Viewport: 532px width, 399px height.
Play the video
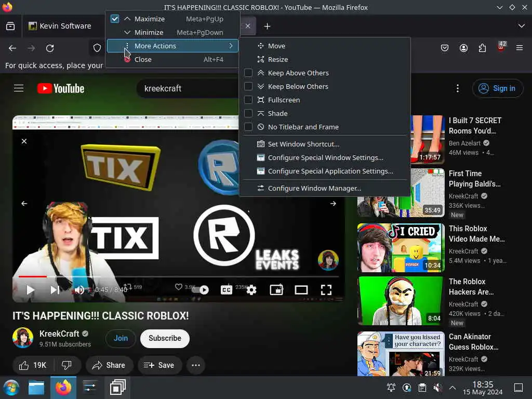30,290
